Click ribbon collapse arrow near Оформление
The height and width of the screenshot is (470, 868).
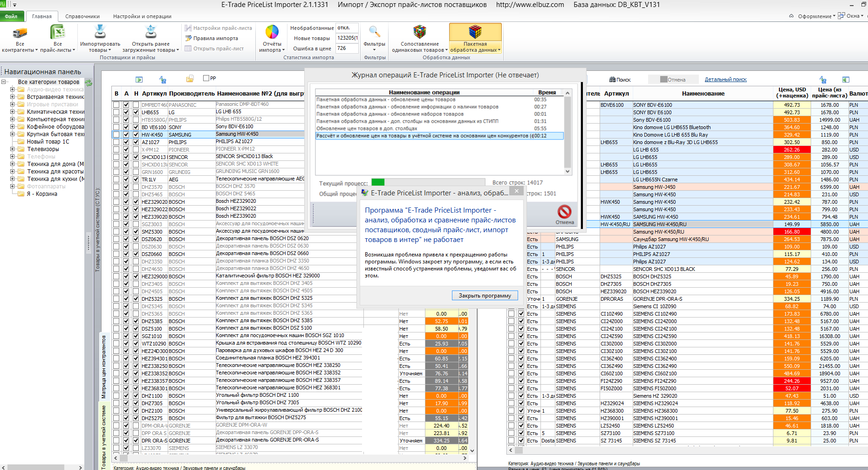tap(791, 16)
